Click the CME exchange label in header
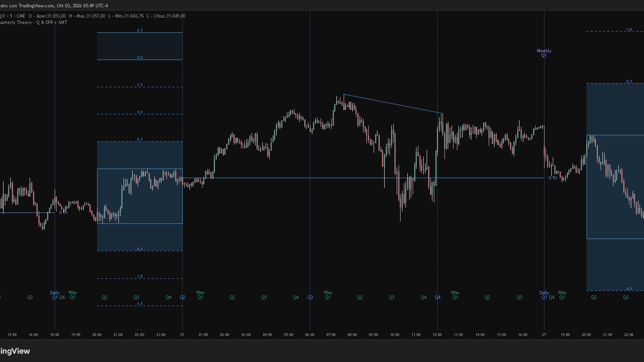644x362 pixels. (21, 16)
